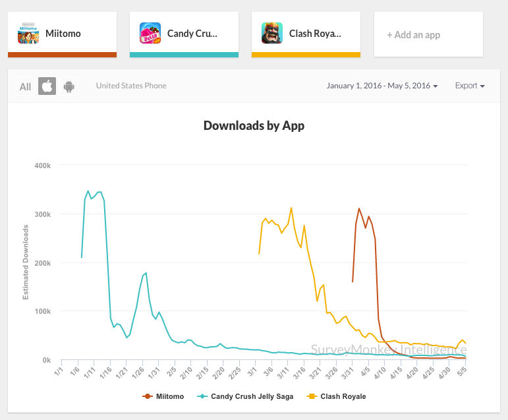Select the Apple iOS platform icon
The image size is (508, 420).
pyautogui.click(x=47, y=86)
